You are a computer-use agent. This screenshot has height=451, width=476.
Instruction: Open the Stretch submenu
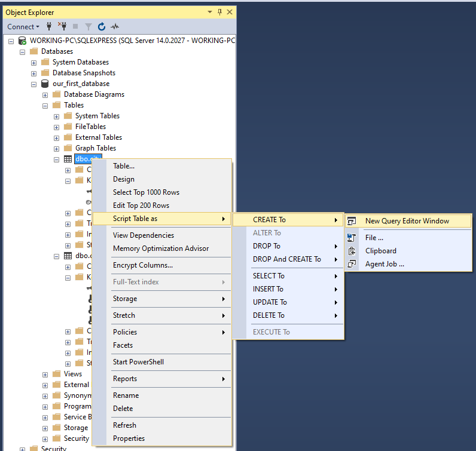(x=162, y=315)
